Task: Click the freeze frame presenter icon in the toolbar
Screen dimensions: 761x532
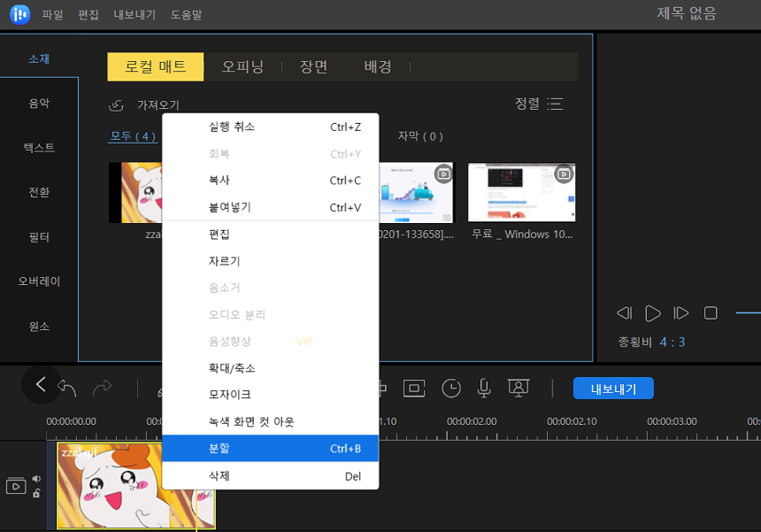Action: pos(519,388)
